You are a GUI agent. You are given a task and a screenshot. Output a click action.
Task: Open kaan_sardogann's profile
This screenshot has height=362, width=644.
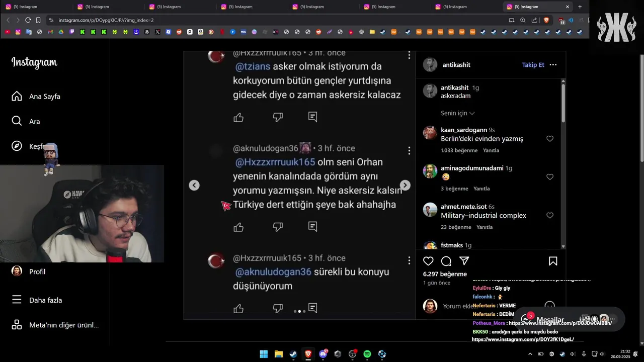[x=464, y=130]
